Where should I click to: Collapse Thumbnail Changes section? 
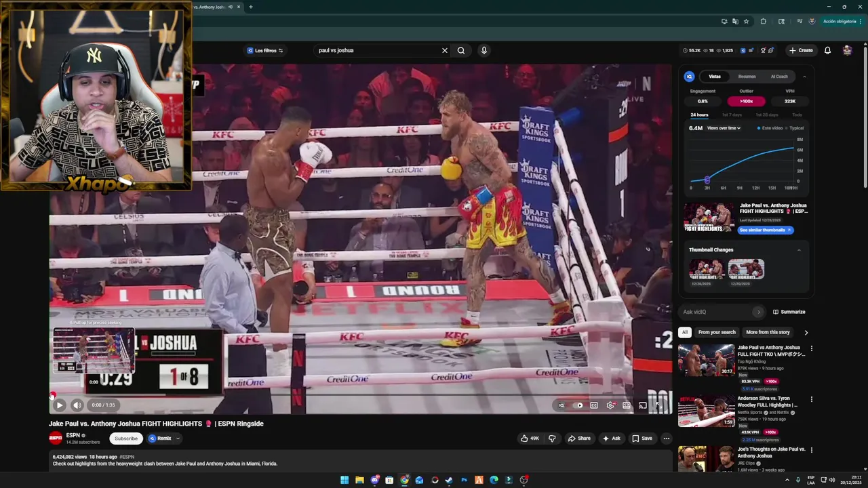798,250
